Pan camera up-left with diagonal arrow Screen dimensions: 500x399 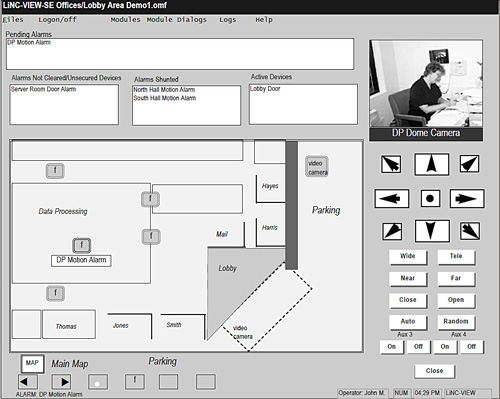(x=391, y=164)
